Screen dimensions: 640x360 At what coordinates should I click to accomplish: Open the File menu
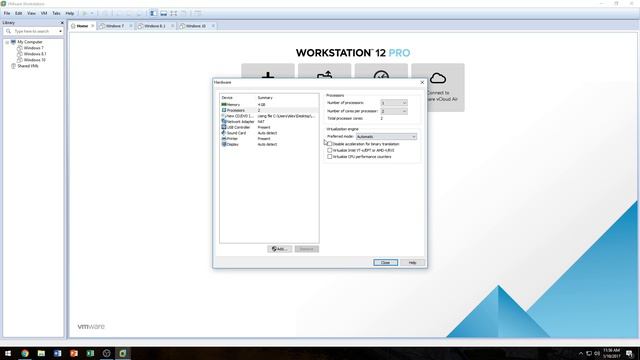pos(7,13)
